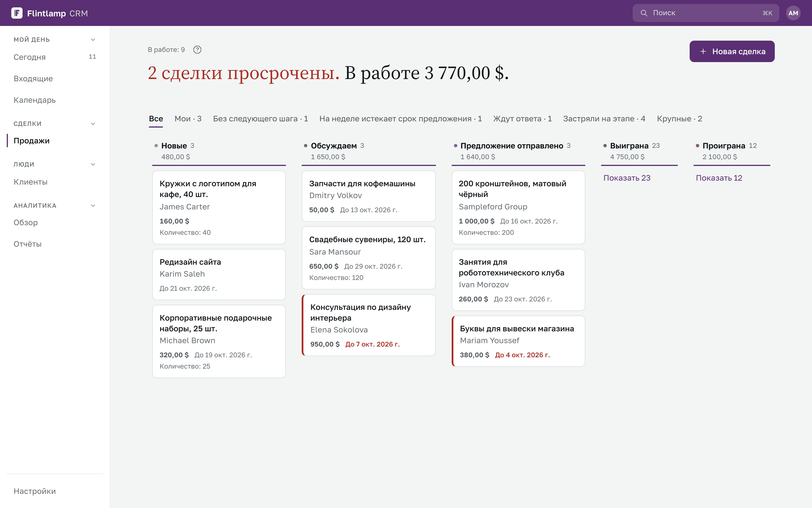Open Настройки at the sidebar bottom
Image resolution: width=812 pixels, height=508 pixels.
[55, 491]
